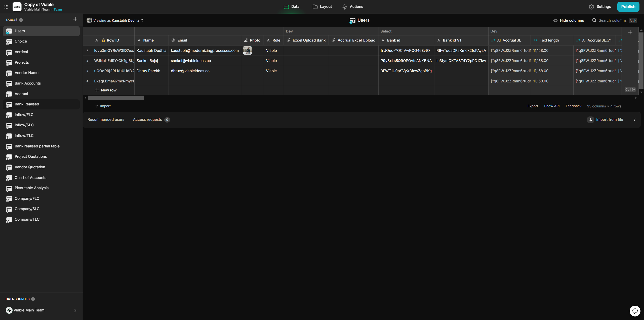
Task: Select the Projects table
Action: click(41, 62)
